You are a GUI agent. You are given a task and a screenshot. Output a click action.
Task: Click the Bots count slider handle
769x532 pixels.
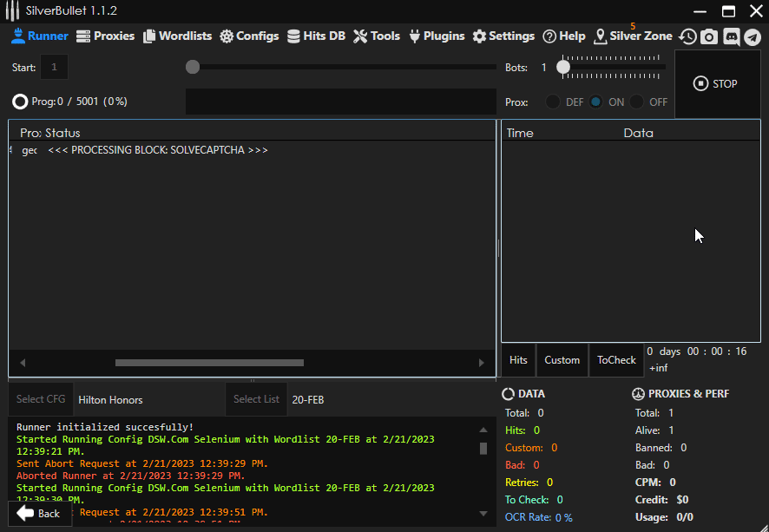pyautogui.click(x=563, y=67)
